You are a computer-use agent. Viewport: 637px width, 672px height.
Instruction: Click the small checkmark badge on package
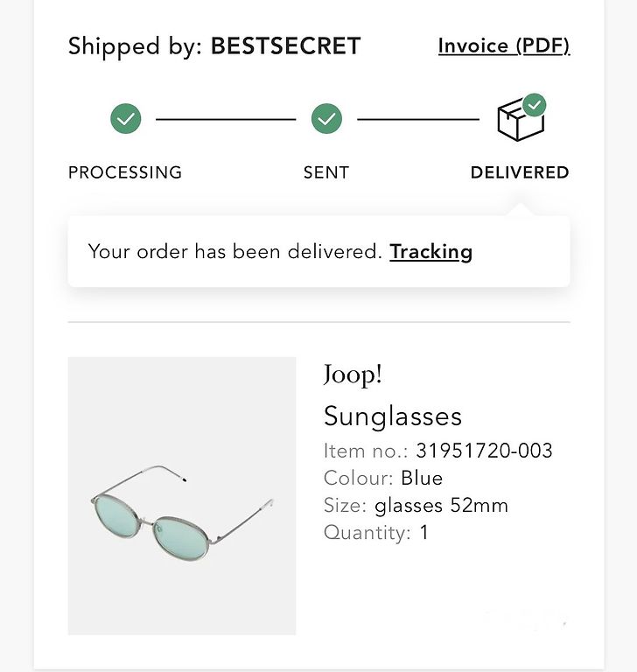534,105
